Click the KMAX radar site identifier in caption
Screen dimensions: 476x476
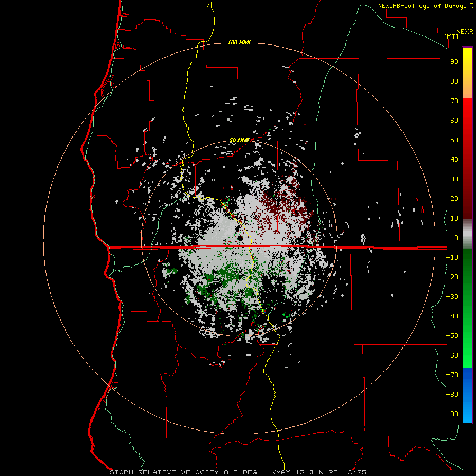pyautogui.click(x=280, y=472)
